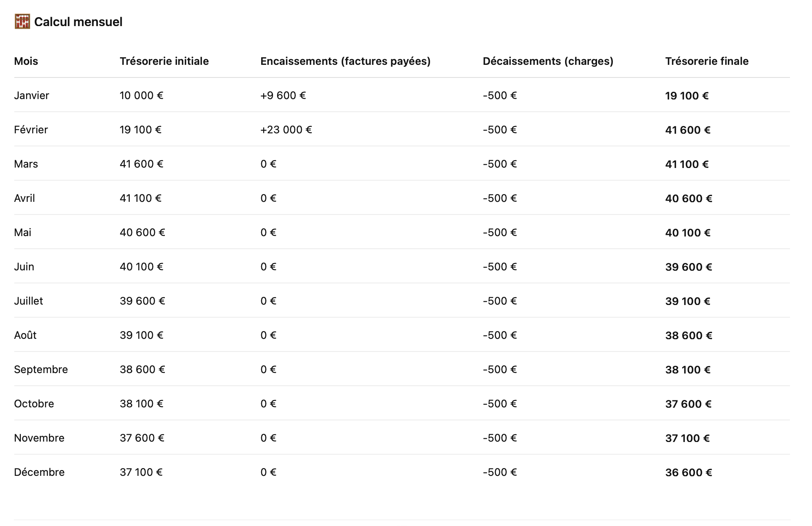This screenshot has height=526, width=812.
Task: Select the +9 600 € encaissement cell
Action: click(283, 95)
